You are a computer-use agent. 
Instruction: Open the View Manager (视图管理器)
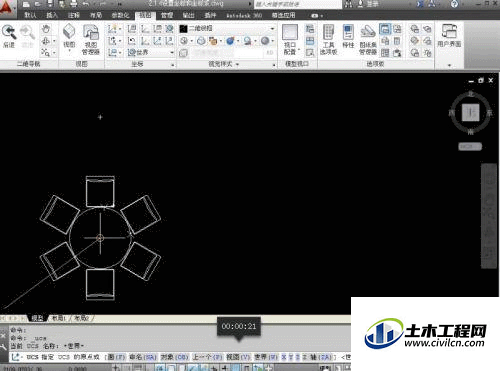point(91,39)
